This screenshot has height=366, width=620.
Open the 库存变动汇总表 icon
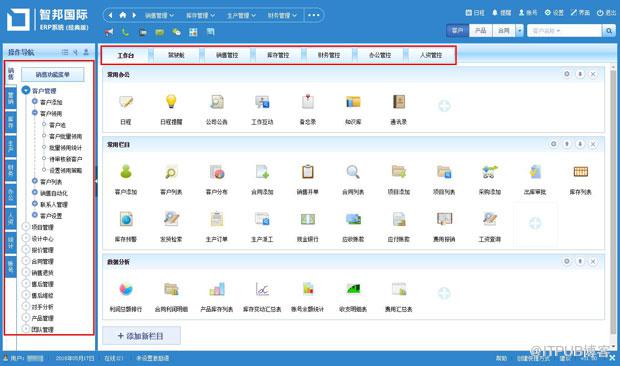pos(262,289)
